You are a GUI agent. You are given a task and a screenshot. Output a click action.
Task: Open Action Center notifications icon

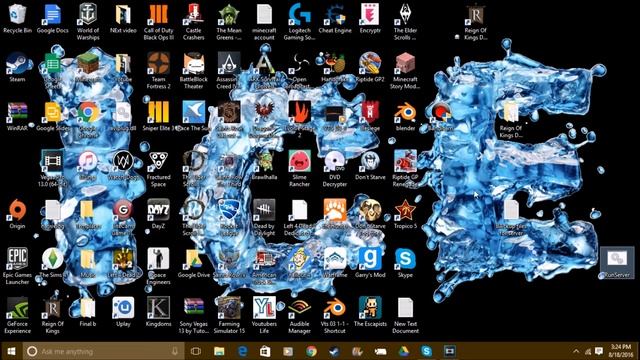pyautogui.click(x=599, y=351)
